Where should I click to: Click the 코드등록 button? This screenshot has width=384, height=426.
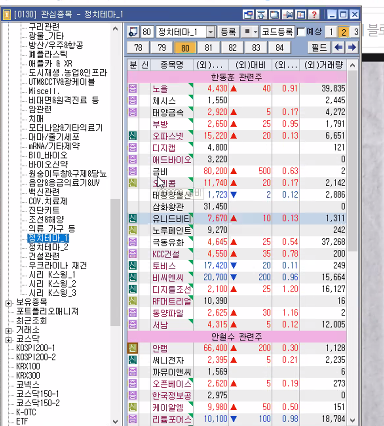[277, 32]
